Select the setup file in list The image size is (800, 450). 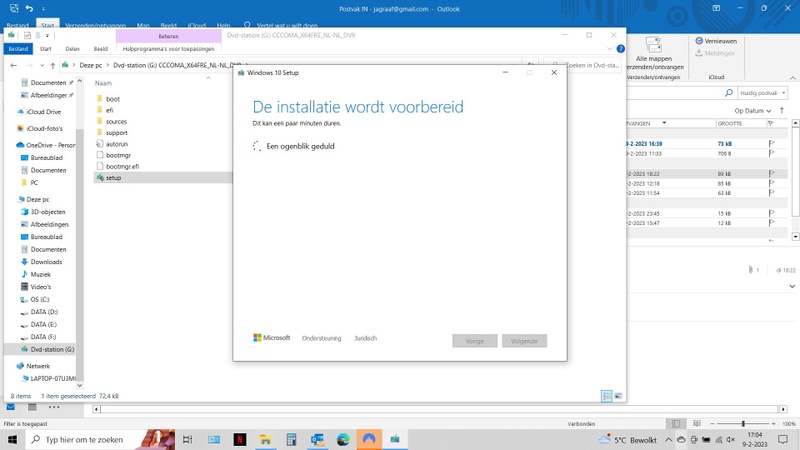click(162, 178)
